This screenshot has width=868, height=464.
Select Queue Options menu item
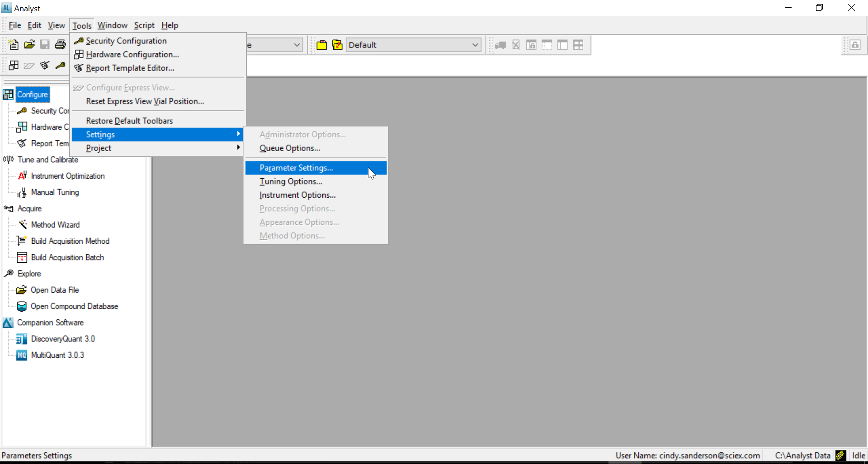[x=289, y=148]
